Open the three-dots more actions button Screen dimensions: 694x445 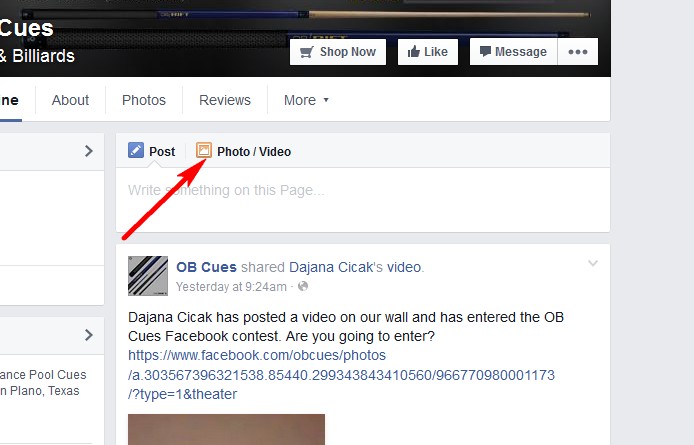click(x=578, y=52)
